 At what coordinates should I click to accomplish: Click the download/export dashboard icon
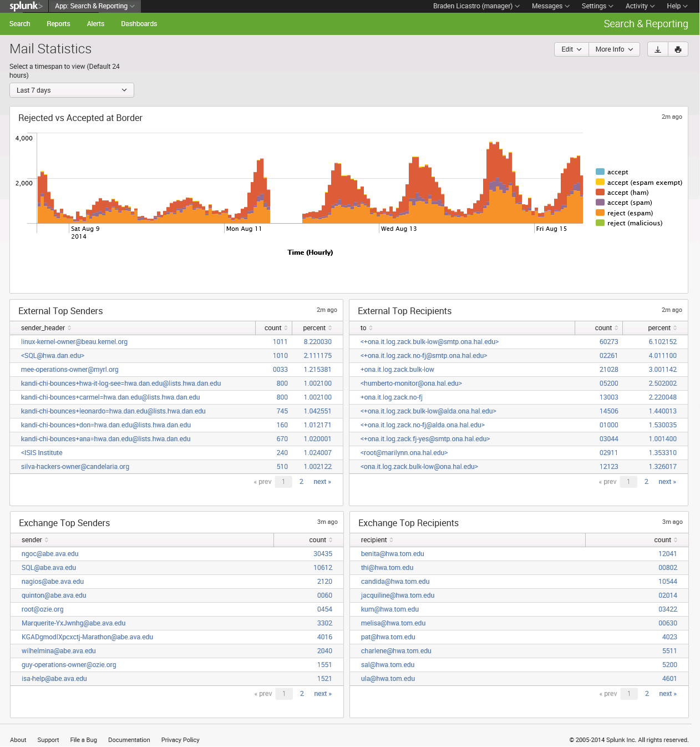pos(658,49)
